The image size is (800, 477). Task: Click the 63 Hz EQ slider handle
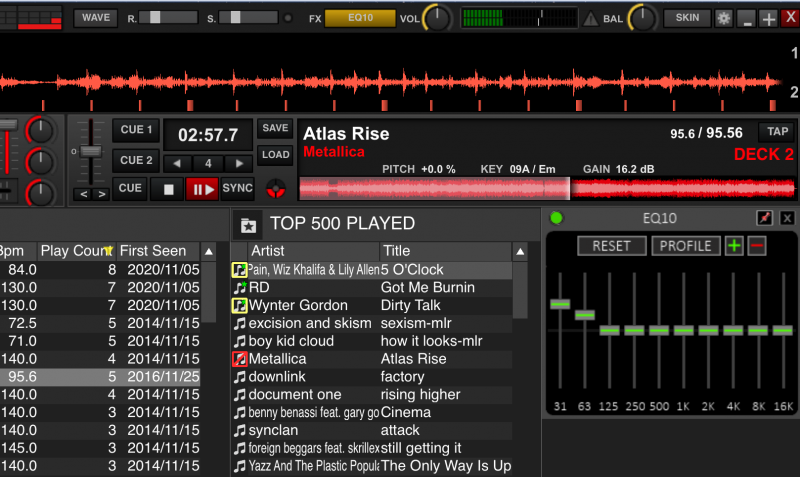(x=585, y=315)
